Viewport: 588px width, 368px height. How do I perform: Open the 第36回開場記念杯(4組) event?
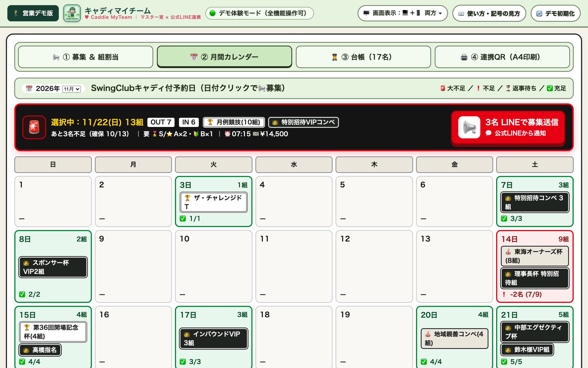(53, 332)
